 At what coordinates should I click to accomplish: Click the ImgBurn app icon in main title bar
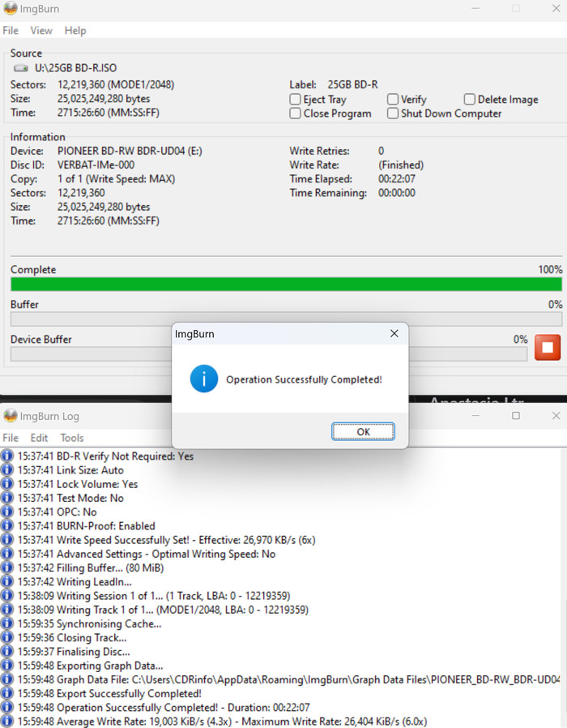point(11,8)
